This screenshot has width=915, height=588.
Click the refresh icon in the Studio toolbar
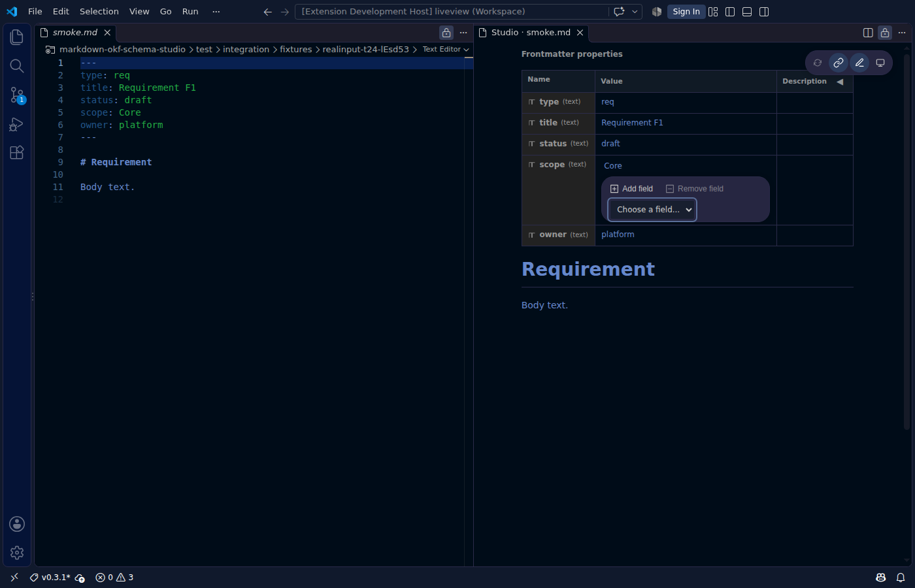coord(818,63)
